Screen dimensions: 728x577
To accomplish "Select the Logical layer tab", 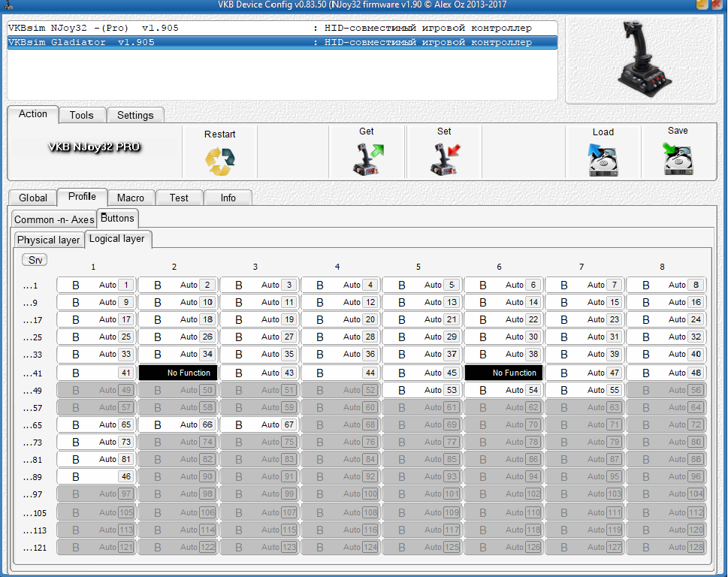I will click(x=117, y=239).
